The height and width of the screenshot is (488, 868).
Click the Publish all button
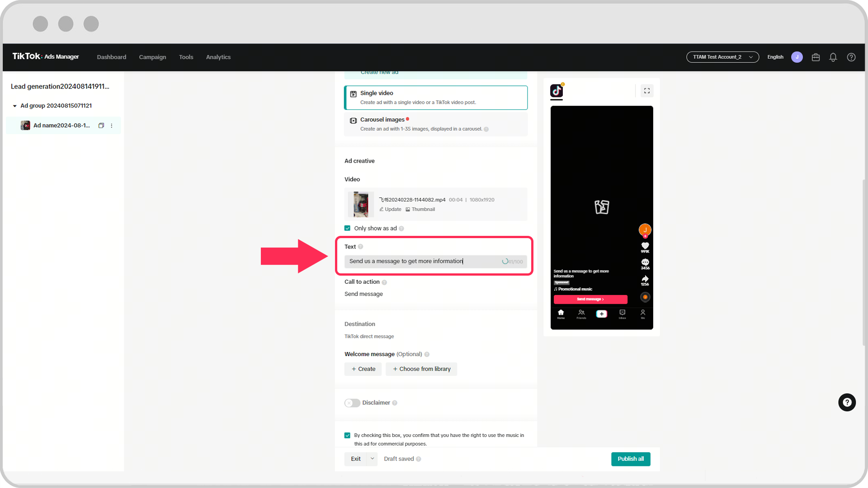click(x=630, y=459)
